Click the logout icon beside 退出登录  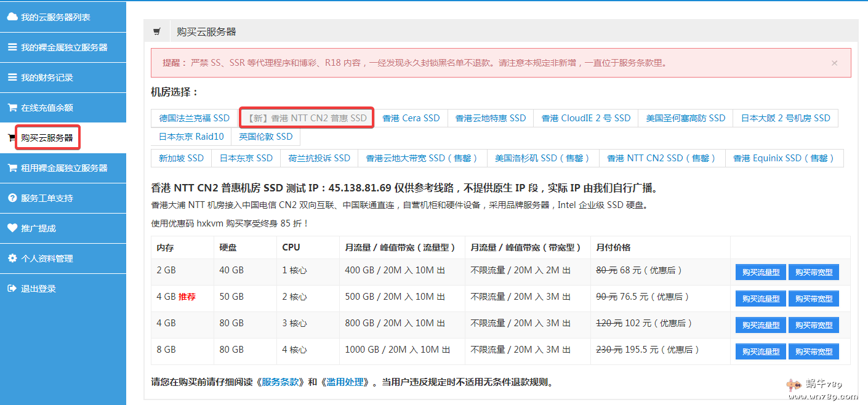(x=12, y=289)
